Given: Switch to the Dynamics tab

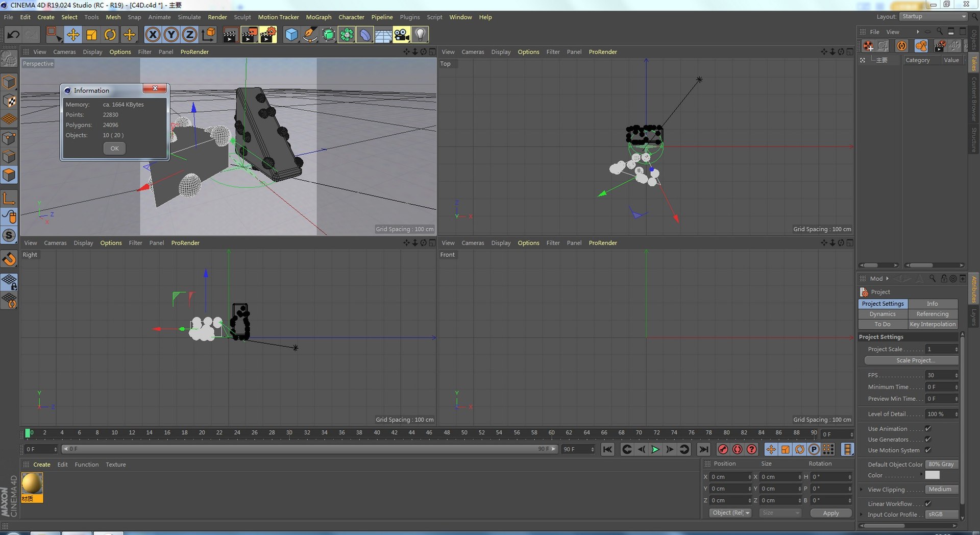Looking at the screenshot, I should (x=883, y=314).
